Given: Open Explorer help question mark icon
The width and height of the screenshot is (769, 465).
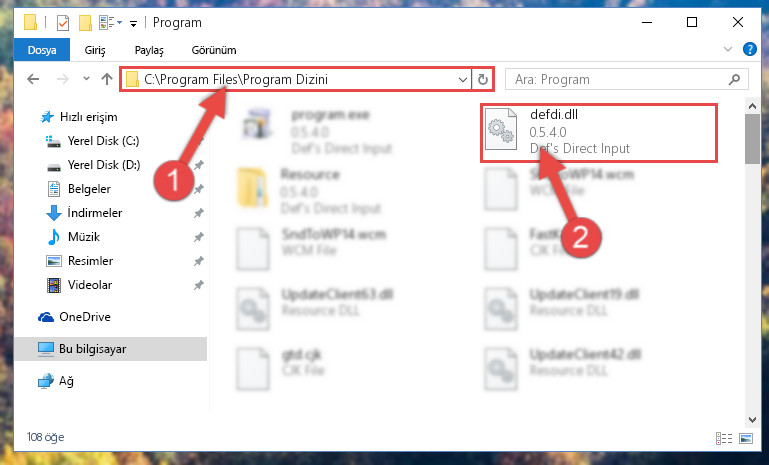Looking at the screenshot, I should [x=749, y=49].
